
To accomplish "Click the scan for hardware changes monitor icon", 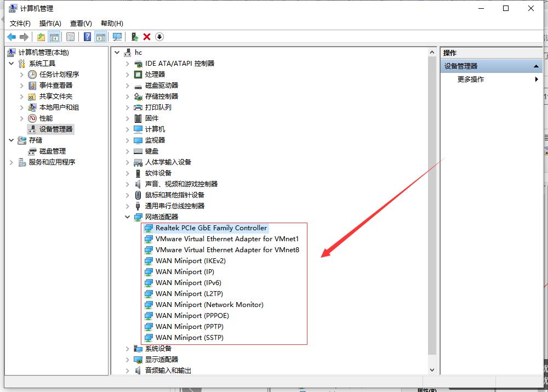I will tap(117, 37).
